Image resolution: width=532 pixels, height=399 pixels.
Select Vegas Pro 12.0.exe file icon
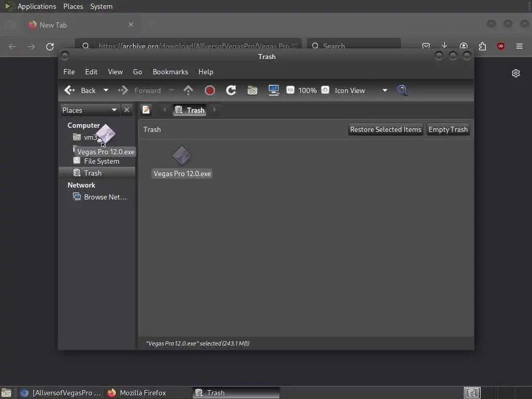pos(182,156)
